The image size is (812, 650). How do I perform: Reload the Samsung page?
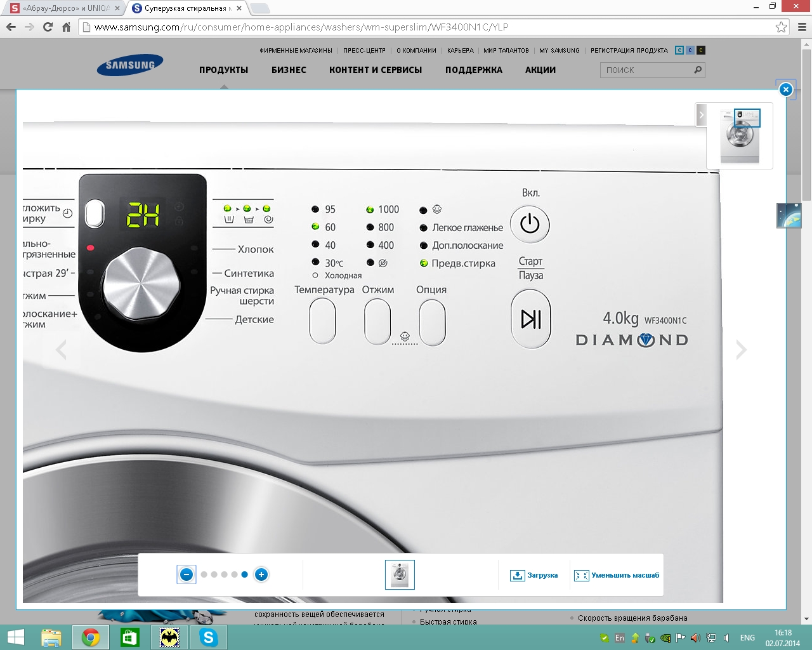(48, 27)
